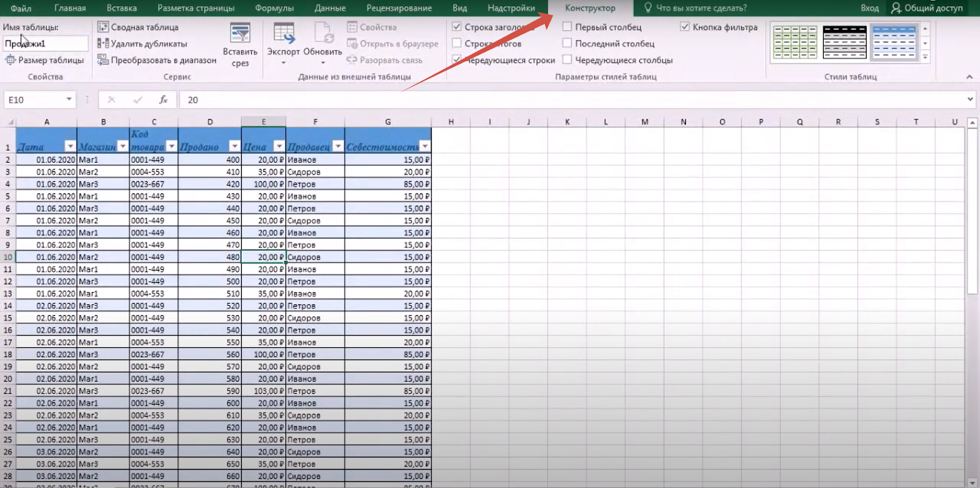Open the Продано column filter dropdown

pos(234,146)
